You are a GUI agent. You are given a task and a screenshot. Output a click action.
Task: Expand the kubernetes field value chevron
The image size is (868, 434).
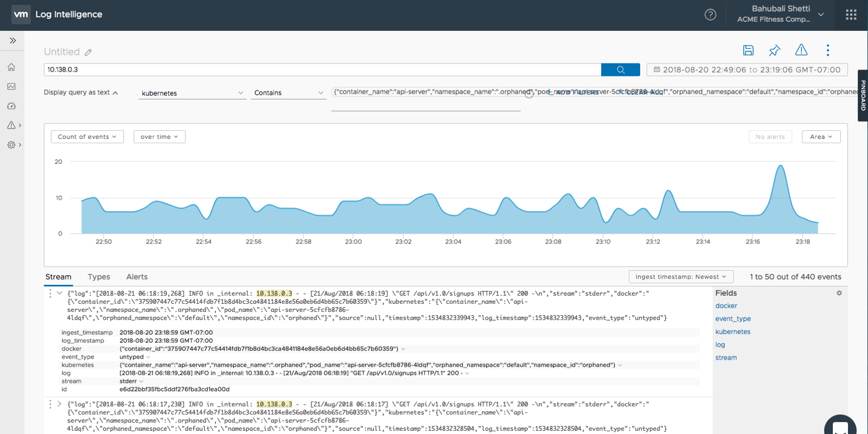pos(620,365)
